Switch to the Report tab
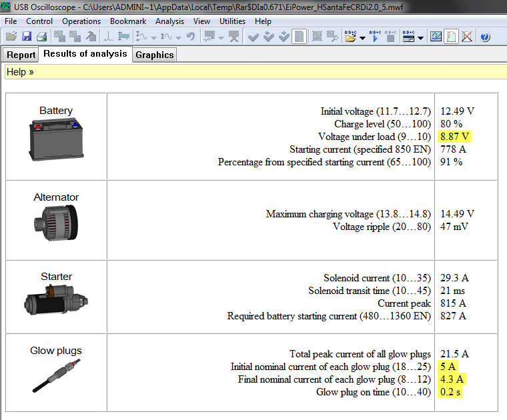 pyautogui.click(x=21, y=55)
